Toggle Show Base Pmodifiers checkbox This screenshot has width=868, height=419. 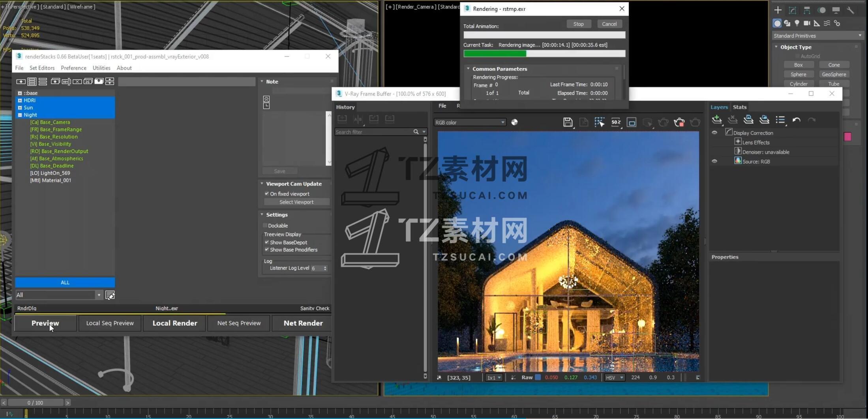click(x=267, y=250)
